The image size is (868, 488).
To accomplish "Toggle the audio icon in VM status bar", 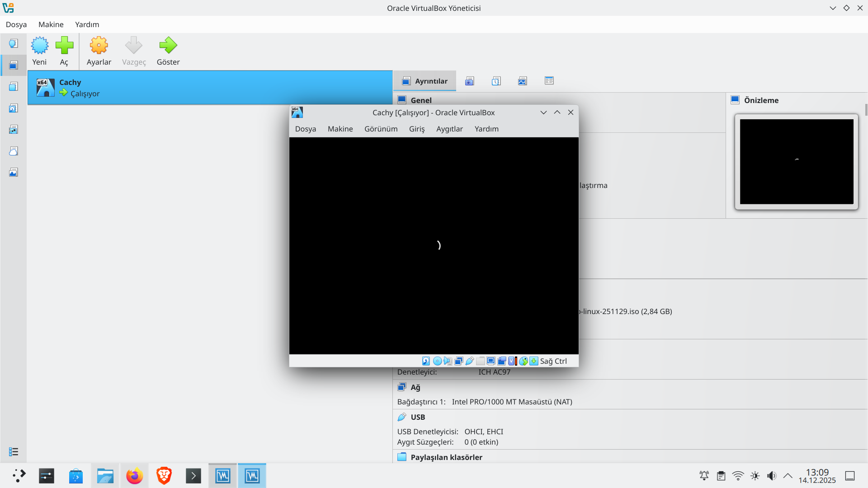I will pyautogui.click(x=448, y=361).
